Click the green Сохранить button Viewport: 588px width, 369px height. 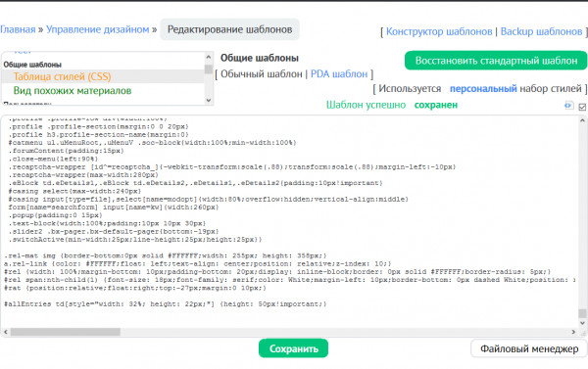293,348
